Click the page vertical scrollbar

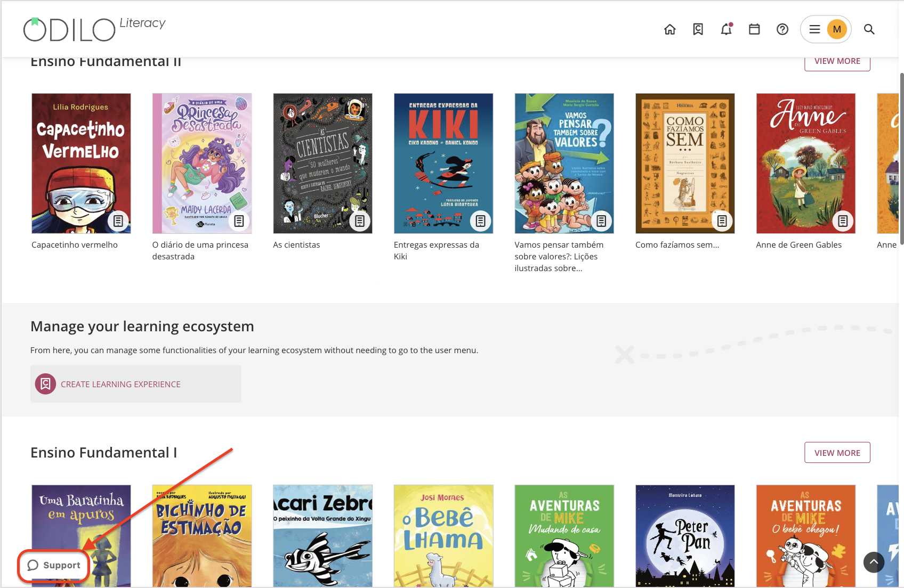pyautogui.click(x=901, y=160)
